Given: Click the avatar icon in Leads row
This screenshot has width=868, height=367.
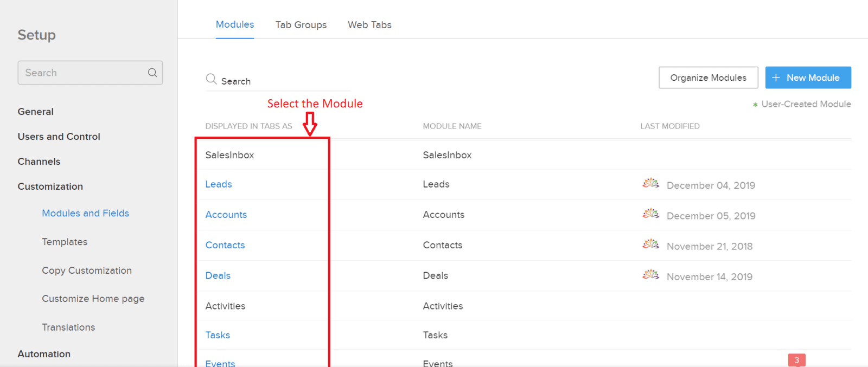Looking at the screenshot, I should pyautogui.click(x=650, y=183).
